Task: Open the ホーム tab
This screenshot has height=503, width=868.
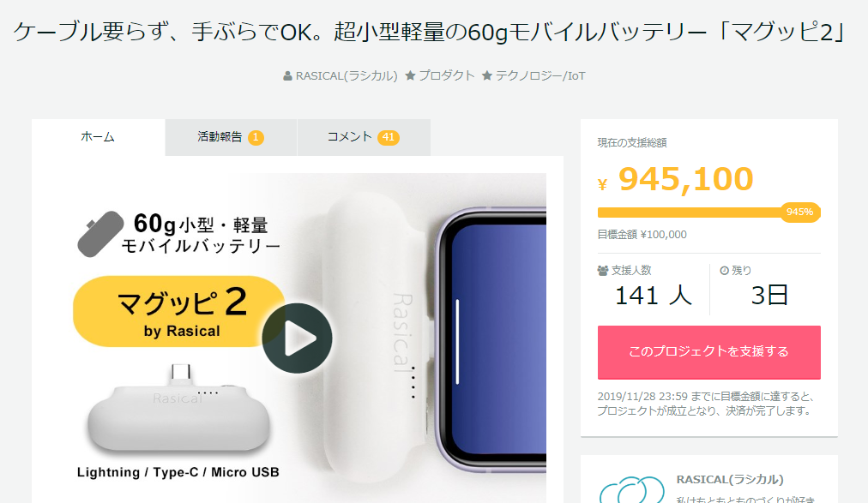Action: (x=98, y=137)
